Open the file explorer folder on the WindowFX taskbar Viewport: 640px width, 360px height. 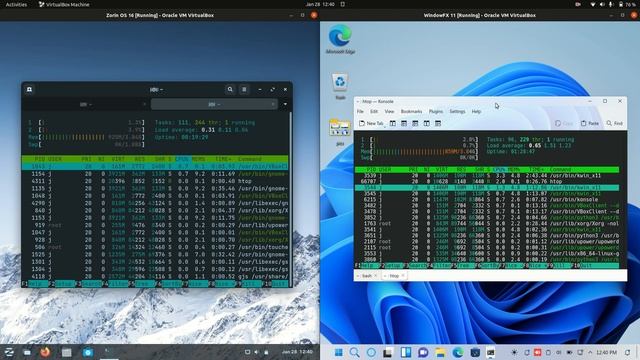pos(440,352)
